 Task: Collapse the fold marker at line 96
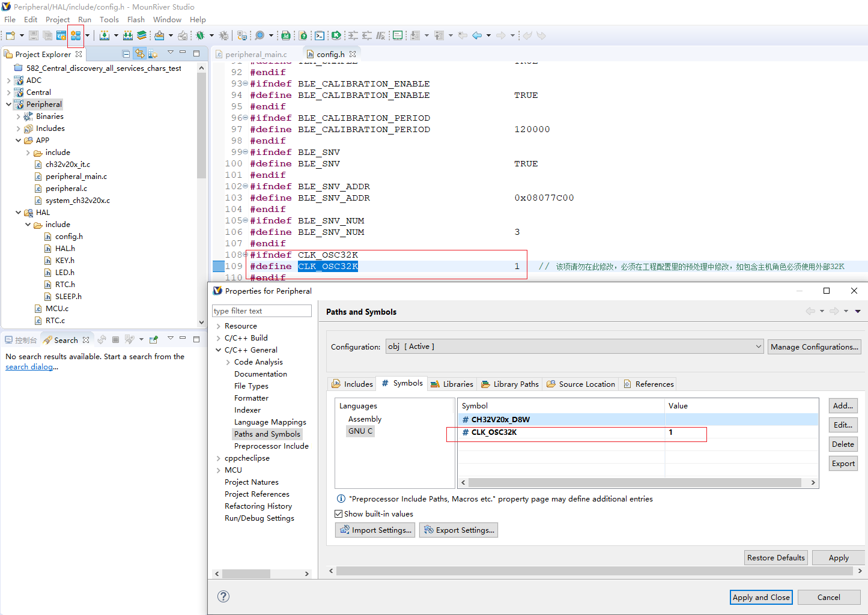(246, 118)
